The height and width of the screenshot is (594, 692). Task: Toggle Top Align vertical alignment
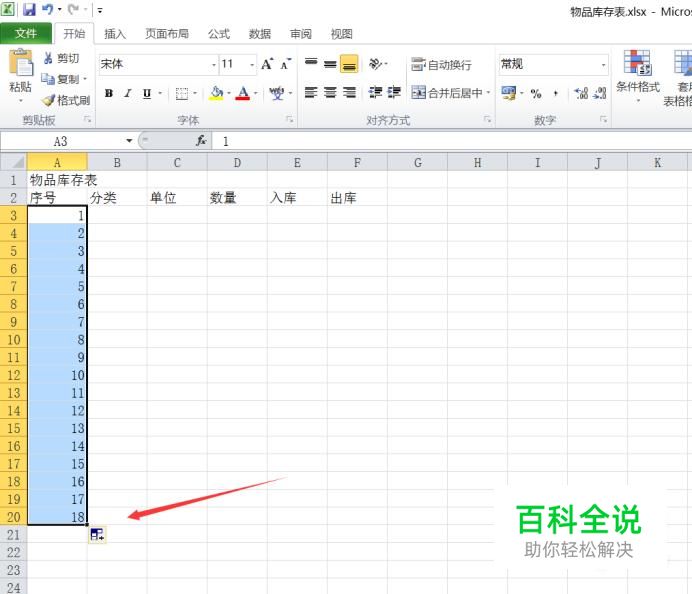tap(311, 64)
